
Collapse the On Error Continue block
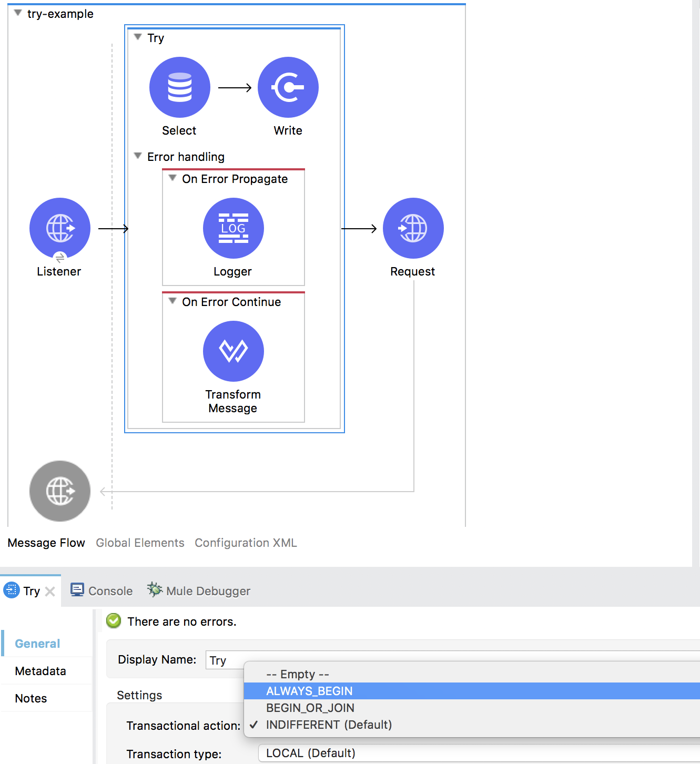tap(172, 301)
